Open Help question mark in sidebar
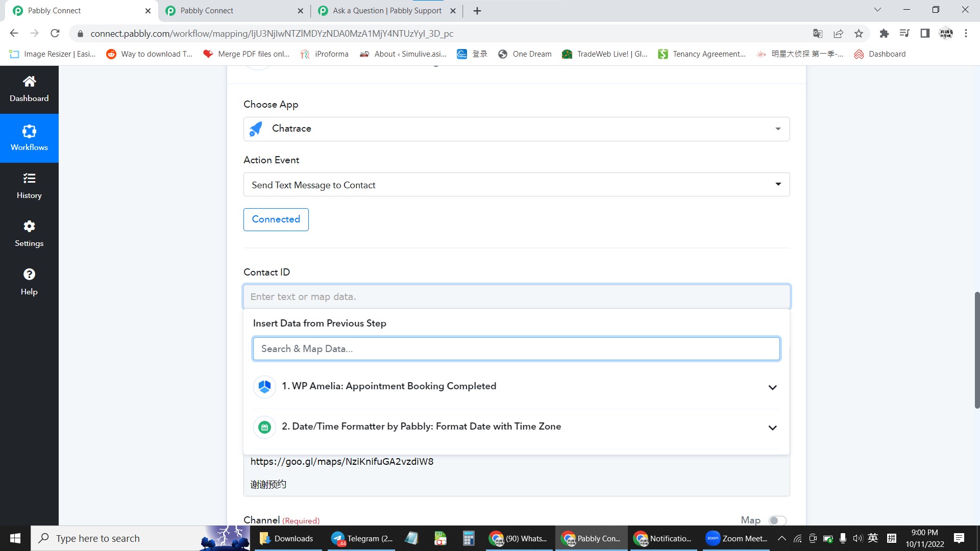 click(29, 282)
